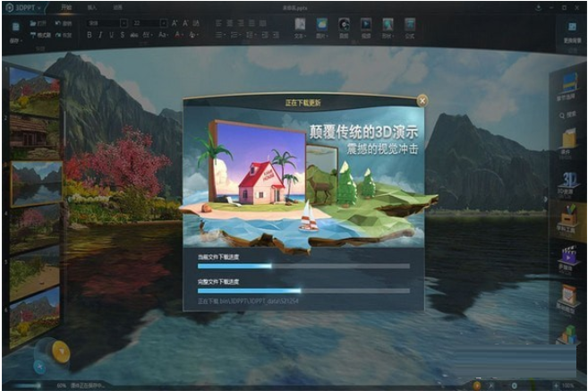This screenshot has width=588, height=391.
Task: Click the small blue round button
Action: (x=39, y=367)
